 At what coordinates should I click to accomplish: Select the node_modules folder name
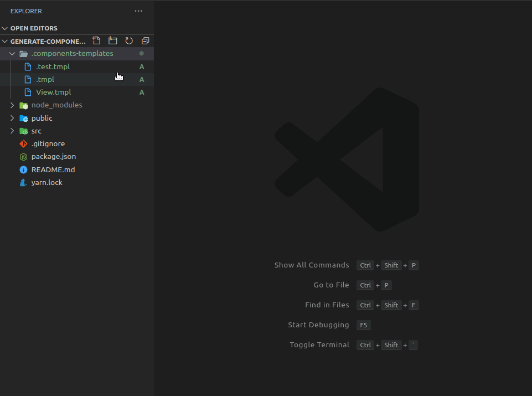(x=56, y=105)
